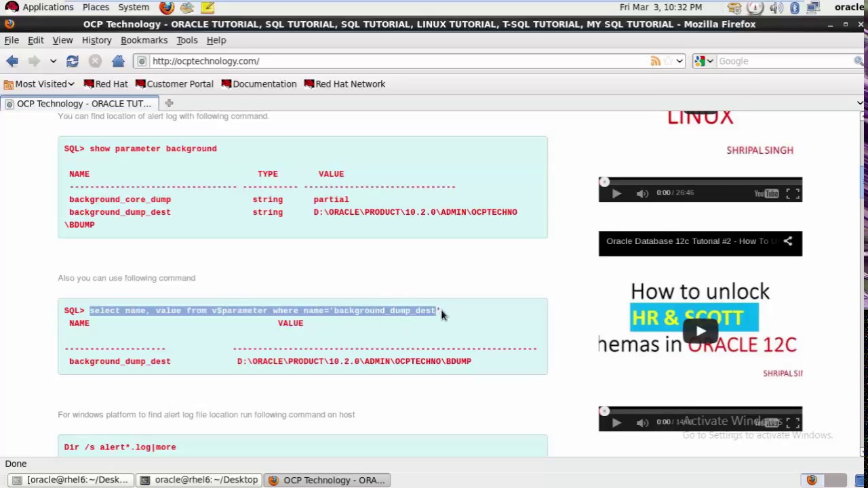Screen dimensions: 868x488
Task: Click the notes launcher icon in top panel
Action: pos(208,7)
